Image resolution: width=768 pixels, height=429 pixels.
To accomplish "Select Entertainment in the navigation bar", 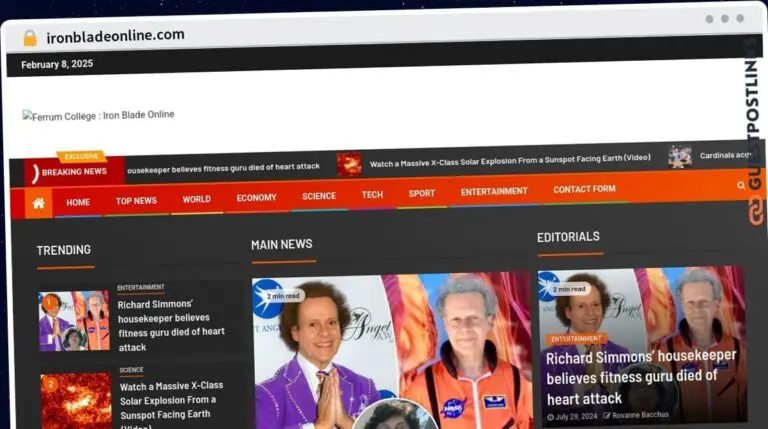I will point(494,191).
